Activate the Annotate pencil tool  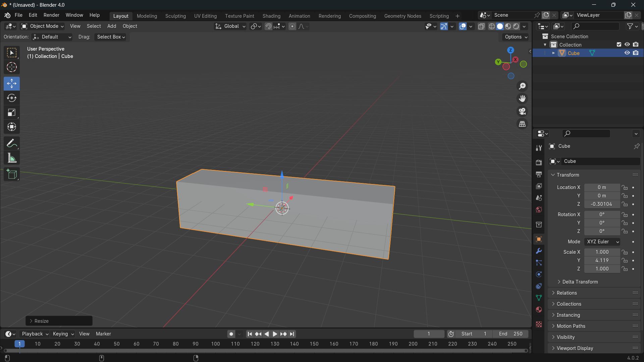[12, 143]
